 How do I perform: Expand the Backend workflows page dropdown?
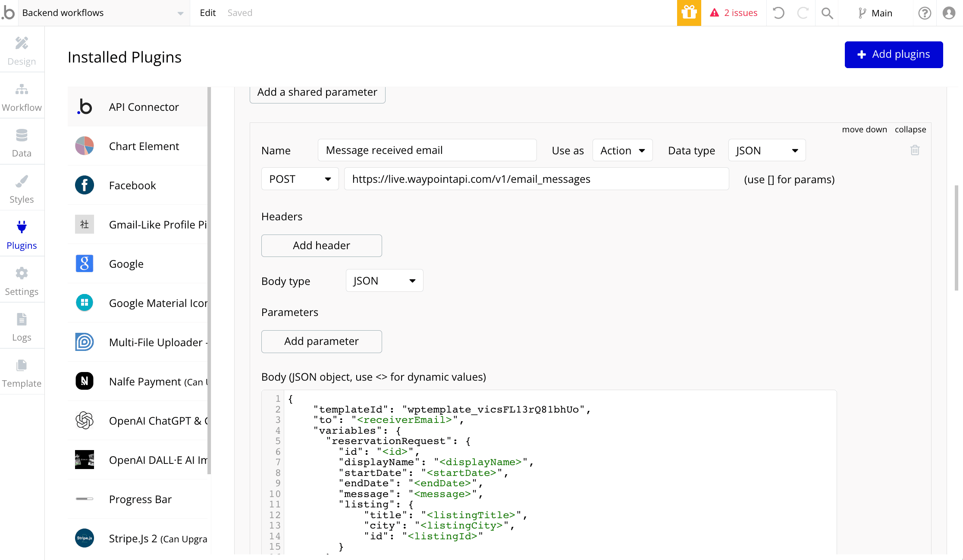pos(180,13)
